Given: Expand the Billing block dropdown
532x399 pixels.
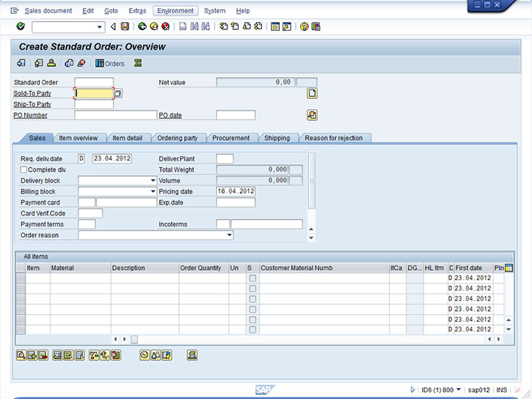Looking at the screenshot, I should 153,191.
